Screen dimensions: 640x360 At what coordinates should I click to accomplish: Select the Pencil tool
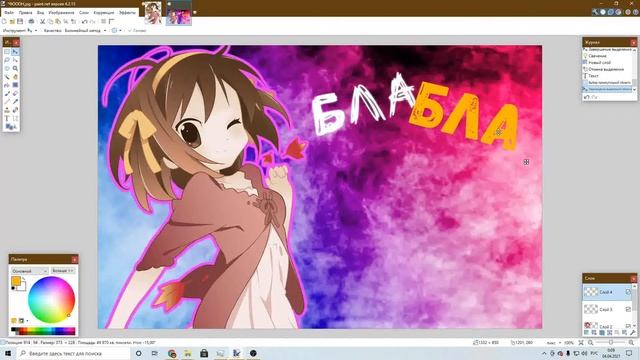click(x=7, y=102)
